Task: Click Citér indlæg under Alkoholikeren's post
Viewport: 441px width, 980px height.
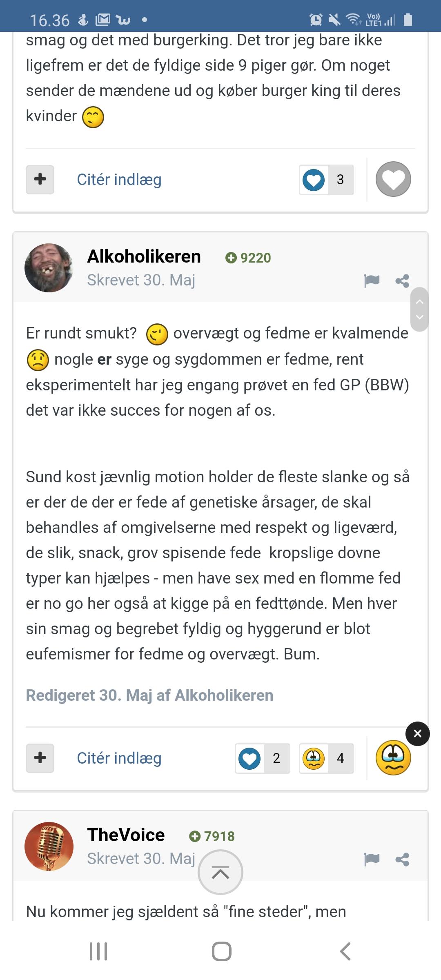Action: tap(119, 758)
